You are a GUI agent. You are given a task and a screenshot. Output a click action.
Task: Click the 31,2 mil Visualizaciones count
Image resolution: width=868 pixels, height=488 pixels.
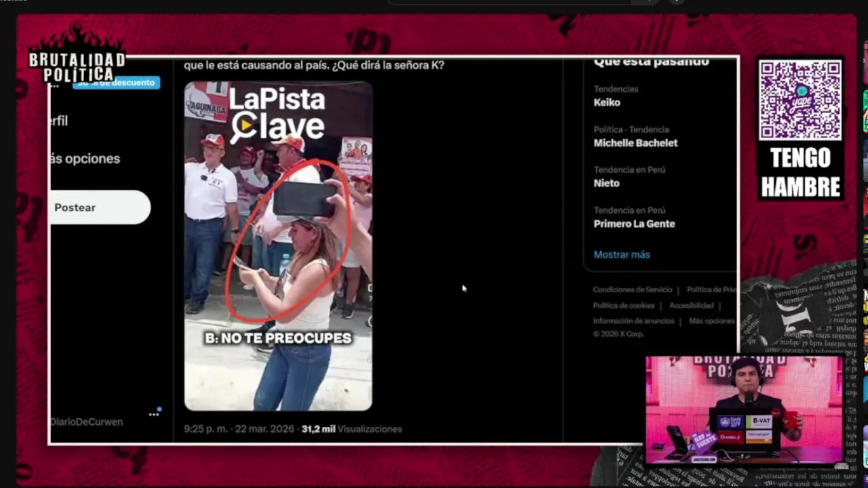click(352, 429)
